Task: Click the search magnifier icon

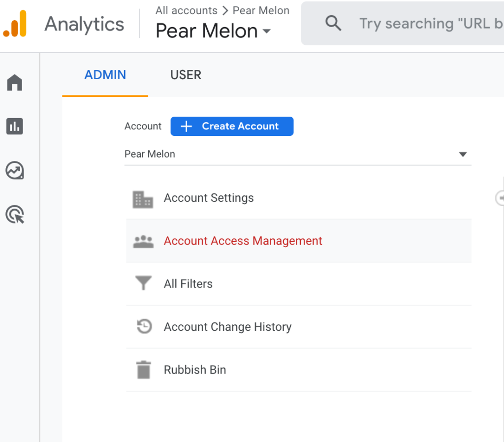Action: [333, 23]
